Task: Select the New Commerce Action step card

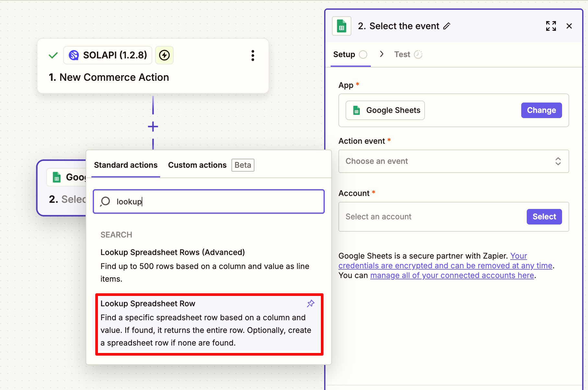Action: pyautogui.click(x=153, y=66)
